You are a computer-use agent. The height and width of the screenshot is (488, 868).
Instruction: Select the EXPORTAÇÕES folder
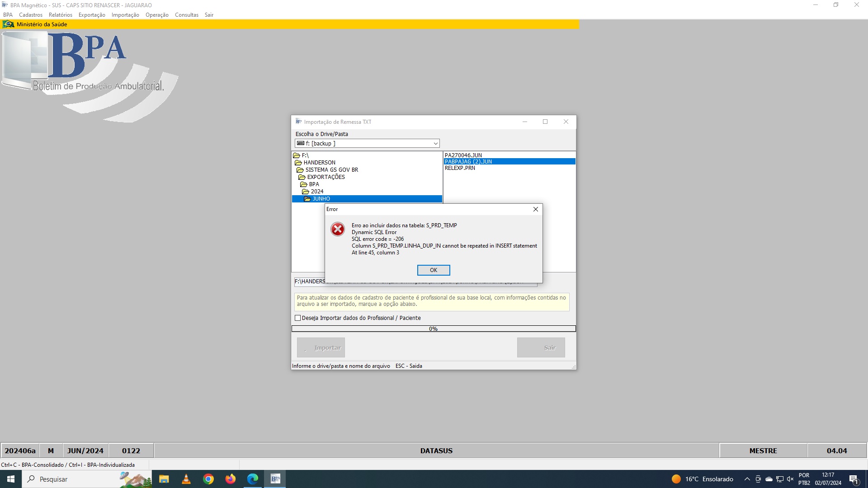click(326, 177)
